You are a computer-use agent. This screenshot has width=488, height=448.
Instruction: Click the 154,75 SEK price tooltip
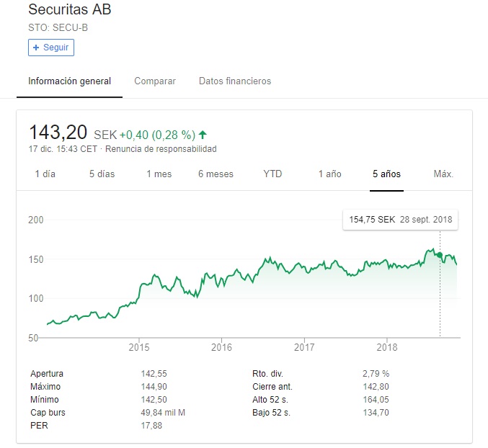pos(400,220)
